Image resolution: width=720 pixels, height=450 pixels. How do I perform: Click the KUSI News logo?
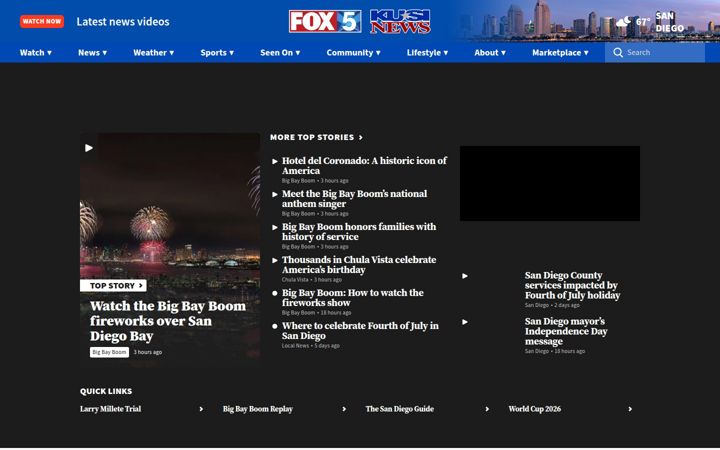tap(400, 22)
